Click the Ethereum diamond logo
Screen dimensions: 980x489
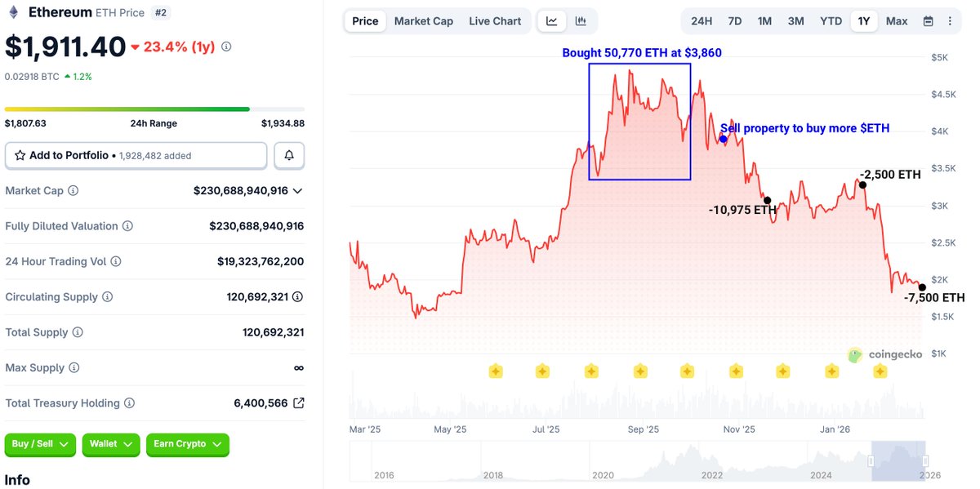coord(13,12)
